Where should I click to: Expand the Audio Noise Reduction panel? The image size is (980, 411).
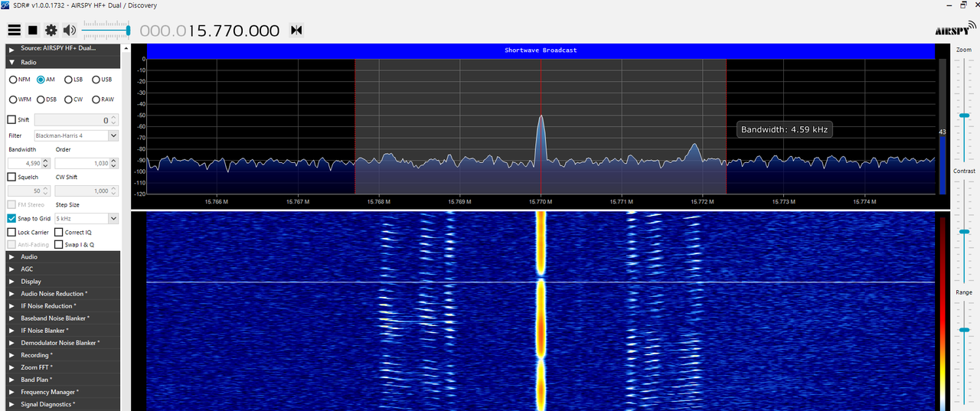tap(64, 293)
